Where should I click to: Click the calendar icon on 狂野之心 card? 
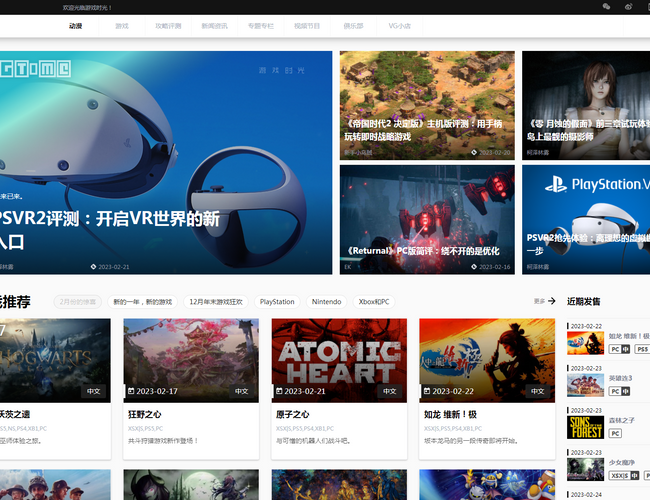(x=132, y=391)
